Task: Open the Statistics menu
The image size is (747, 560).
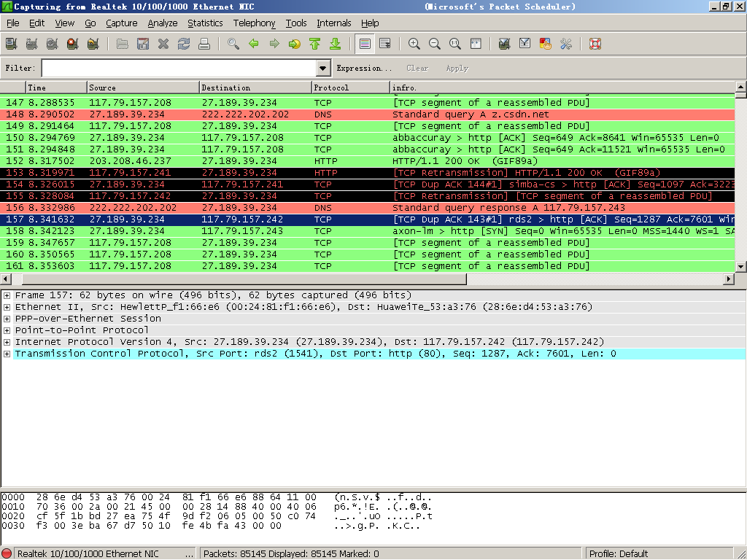Action: click(x=205, y=23)
